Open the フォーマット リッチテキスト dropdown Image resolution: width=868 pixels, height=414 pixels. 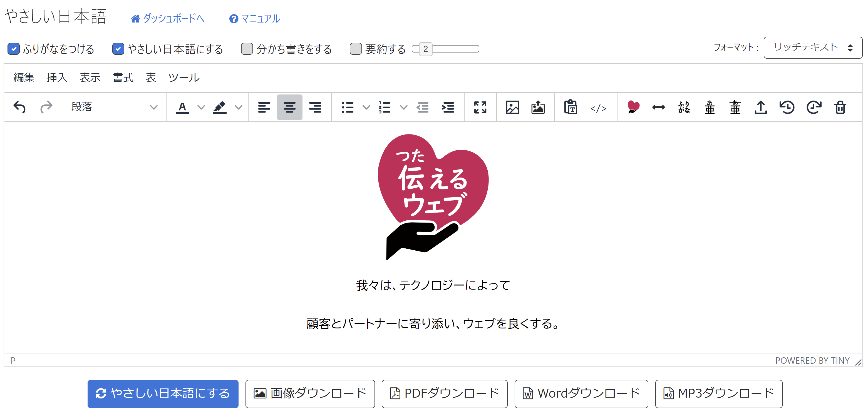pos(813,48)
